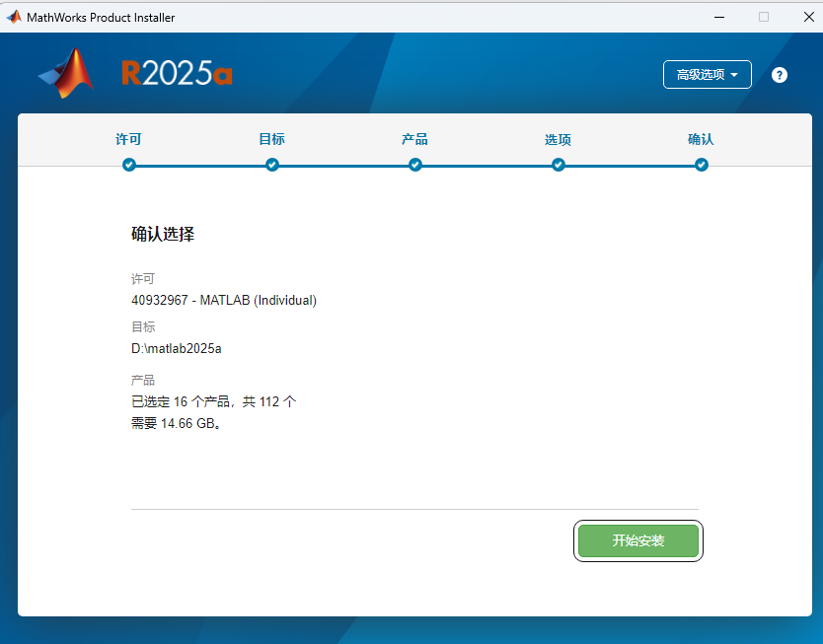
Task: Click the help question mark icon
Action: 779,75
